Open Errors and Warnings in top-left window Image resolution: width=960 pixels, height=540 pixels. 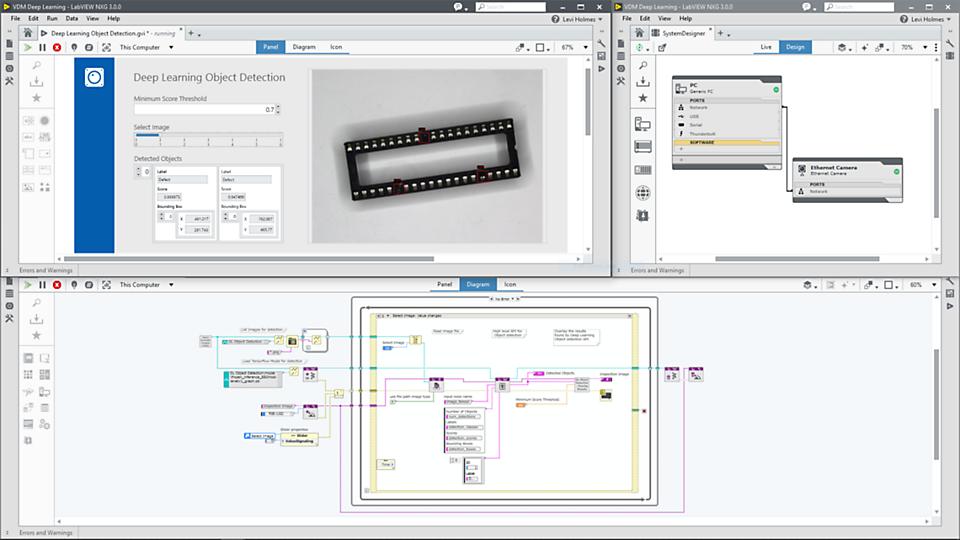[45, 270]
